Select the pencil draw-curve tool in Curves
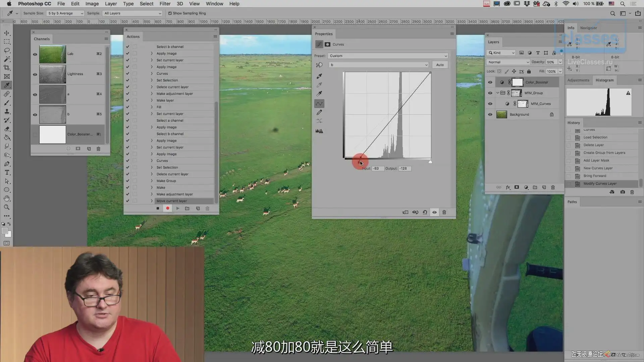 click(319, 112)
